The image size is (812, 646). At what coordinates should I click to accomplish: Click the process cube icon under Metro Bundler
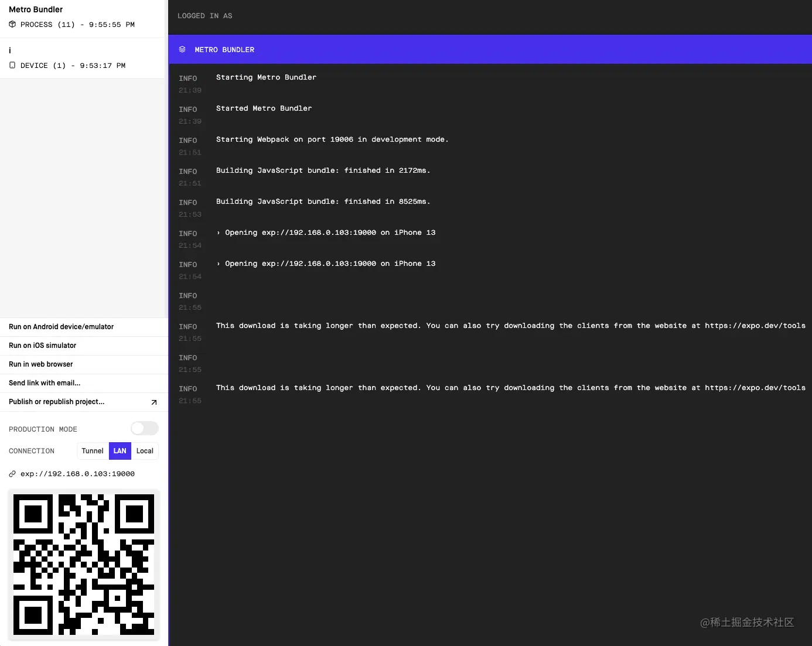tap(12, 25)
